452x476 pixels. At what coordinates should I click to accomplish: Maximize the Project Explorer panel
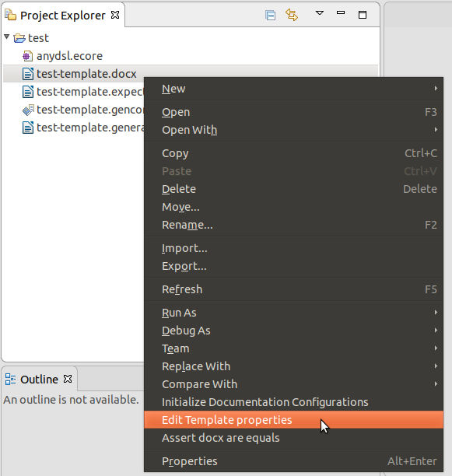[363, 15]
